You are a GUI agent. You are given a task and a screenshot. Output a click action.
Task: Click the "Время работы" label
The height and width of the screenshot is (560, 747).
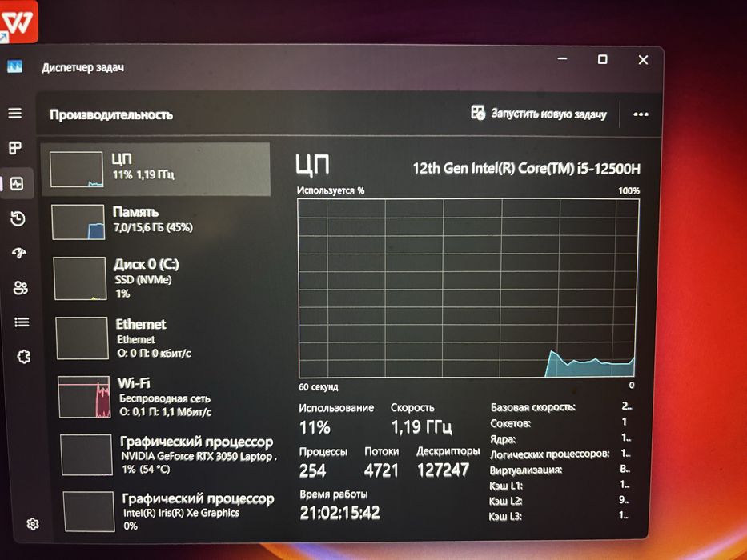pyautogui.click(x=334, y=494)
